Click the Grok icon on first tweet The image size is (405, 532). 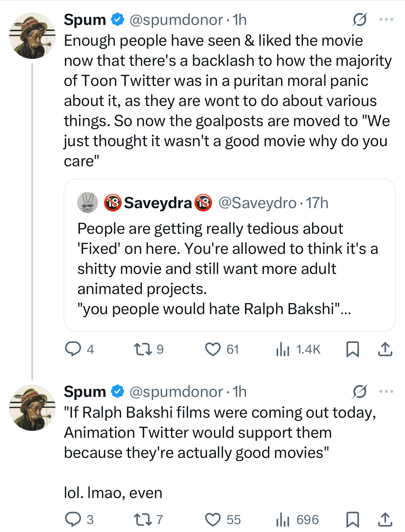pos(359,20)
